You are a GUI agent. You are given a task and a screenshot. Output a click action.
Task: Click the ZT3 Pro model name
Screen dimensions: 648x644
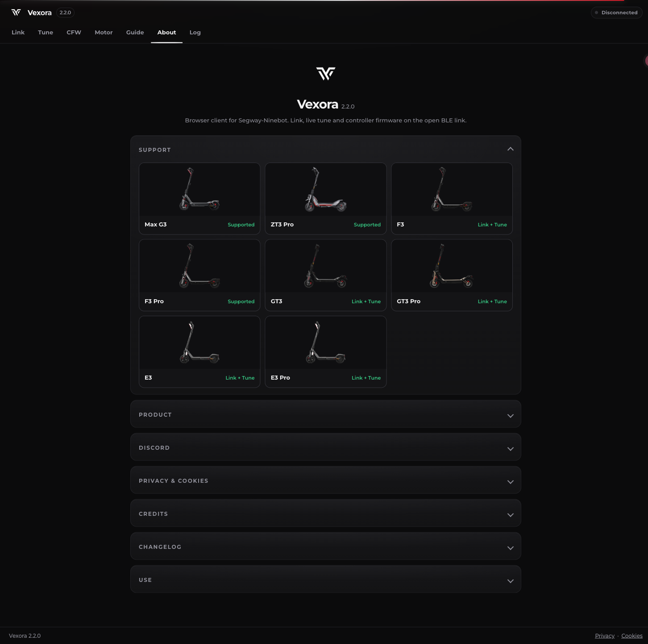[282, 225]
